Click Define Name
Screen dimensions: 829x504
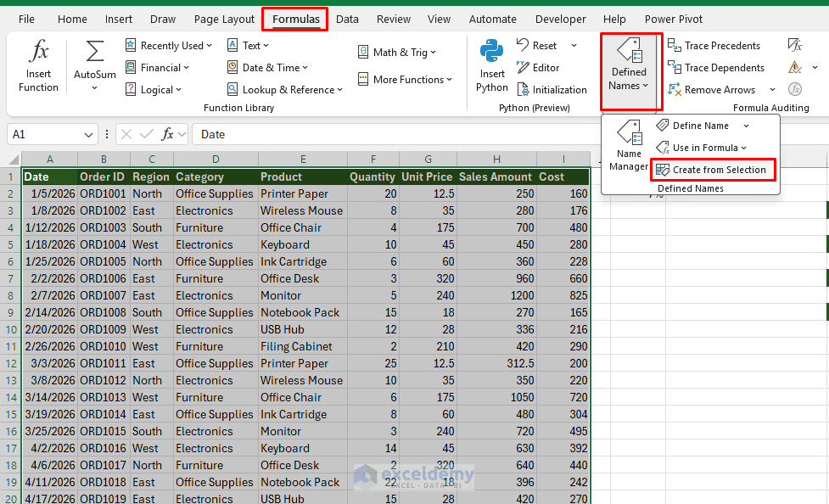tap(693, 126)
